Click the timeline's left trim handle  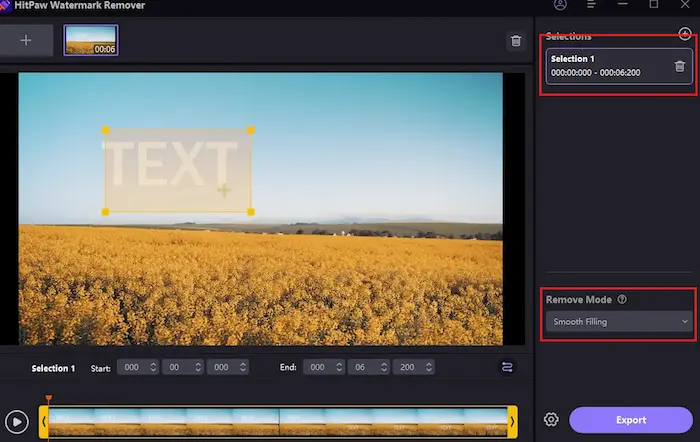43,421
